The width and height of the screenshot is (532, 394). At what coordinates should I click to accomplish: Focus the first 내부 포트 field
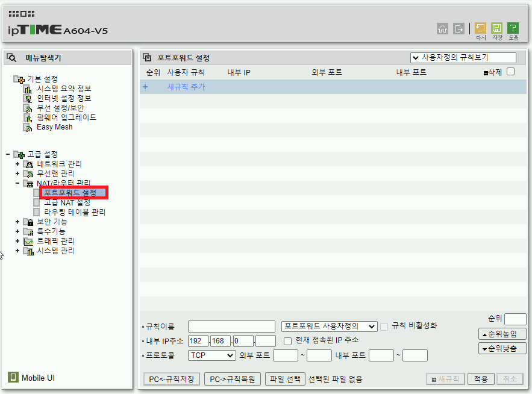coord(381,355)
